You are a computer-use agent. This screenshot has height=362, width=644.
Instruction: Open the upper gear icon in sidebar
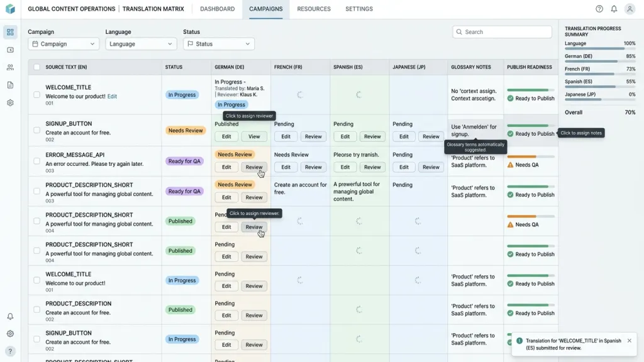tap(10, 102)
